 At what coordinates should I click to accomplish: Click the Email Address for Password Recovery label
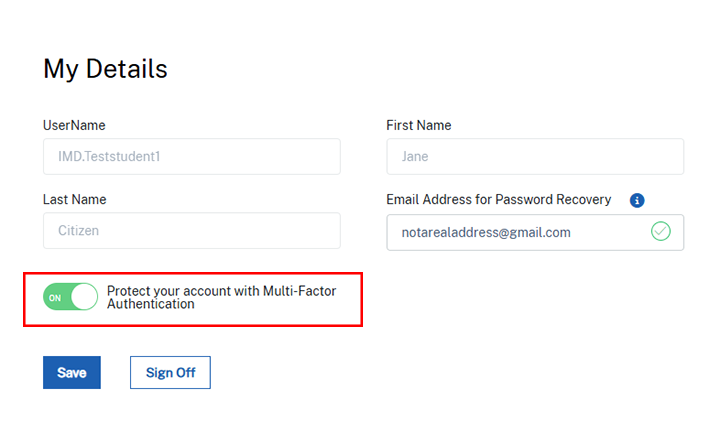coord(498,200)
